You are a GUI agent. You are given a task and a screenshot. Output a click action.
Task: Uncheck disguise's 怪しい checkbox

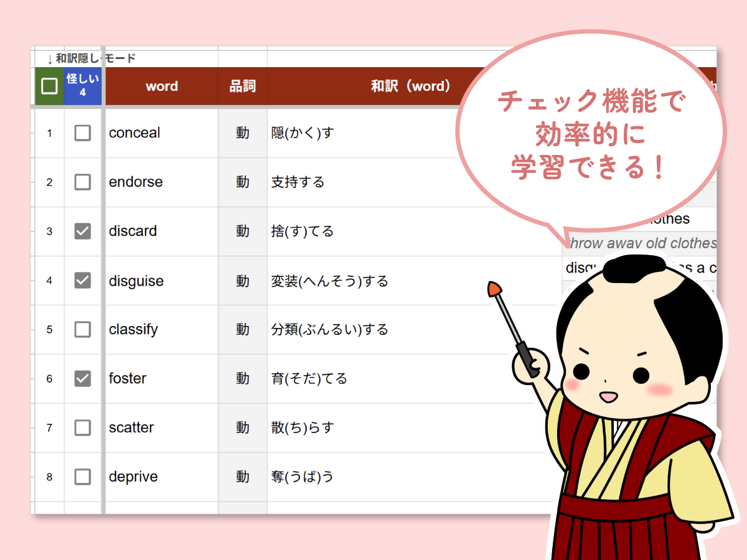pyautogui.click(x=83, y=280)
